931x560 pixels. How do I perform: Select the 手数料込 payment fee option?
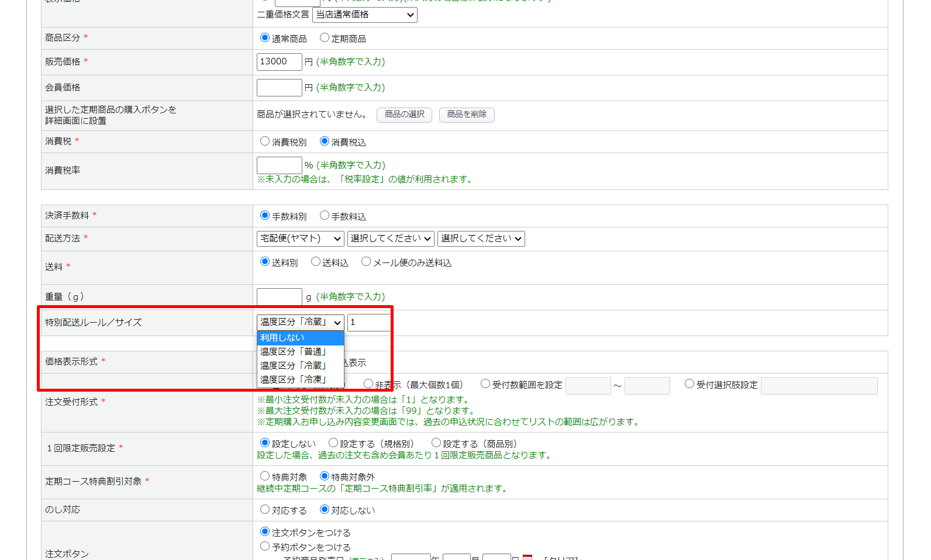click(325, 216)
